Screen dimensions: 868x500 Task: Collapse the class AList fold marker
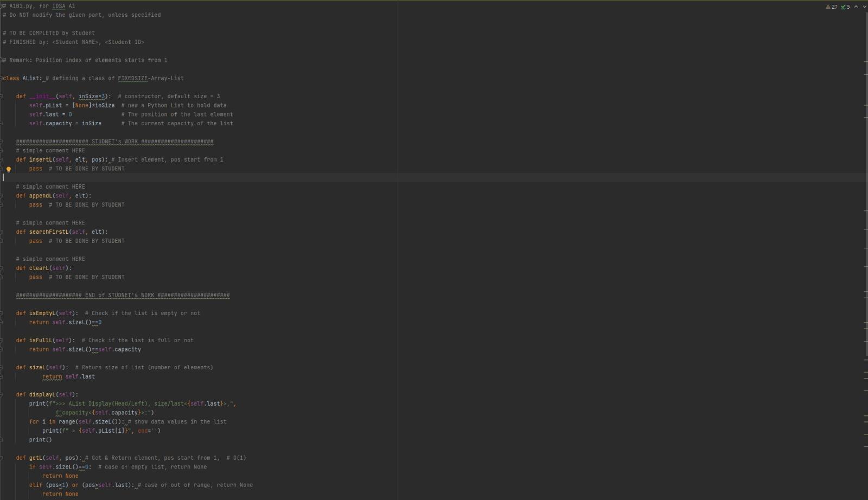pyautogui.click(x=2, y=78)
